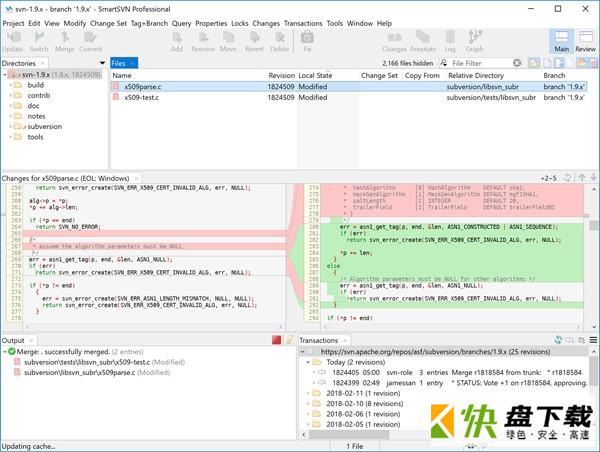
Task: Collapse the Merge successfully merged output entry
Action: tap(4, 351)
